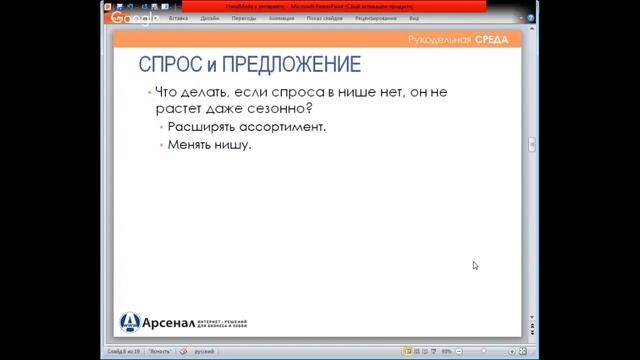Start Slide Show view icon in status bar
Viewport: 640px width, 360px height.
click(x=433, y=351)
